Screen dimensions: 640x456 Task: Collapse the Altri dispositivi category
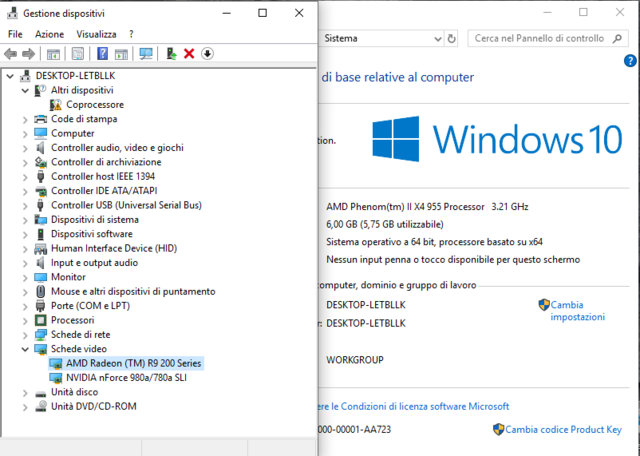tap(25, 90)
